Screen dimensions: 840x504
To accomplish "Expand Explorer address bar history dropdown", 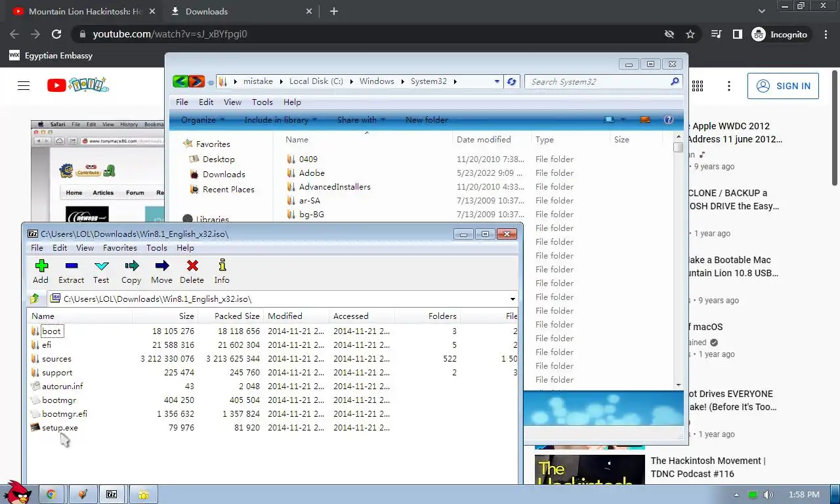I will click(497, 81).
